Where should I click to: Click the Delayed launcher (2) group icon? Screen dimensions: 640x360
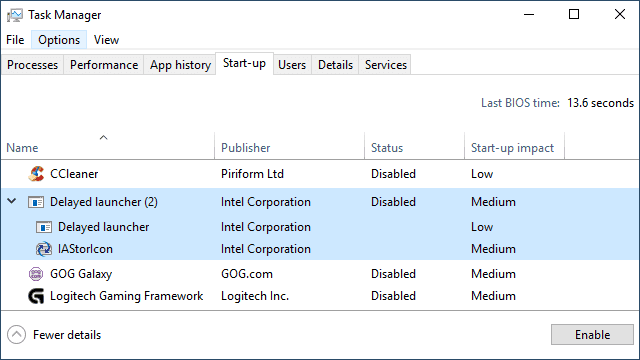coord(36,202)
